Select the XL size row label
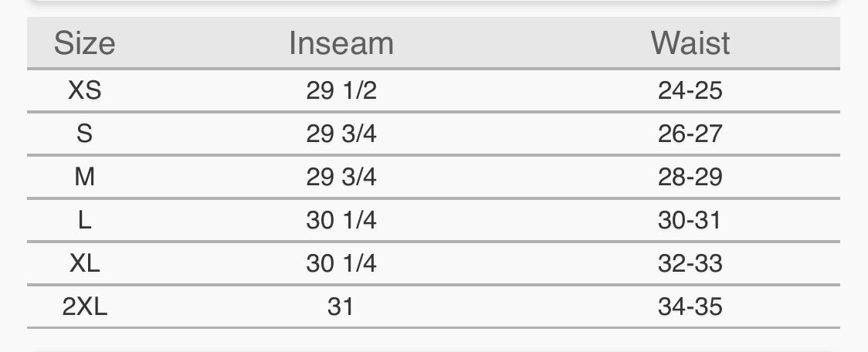Screen dimensions: 868x352 tap(84, 264)
